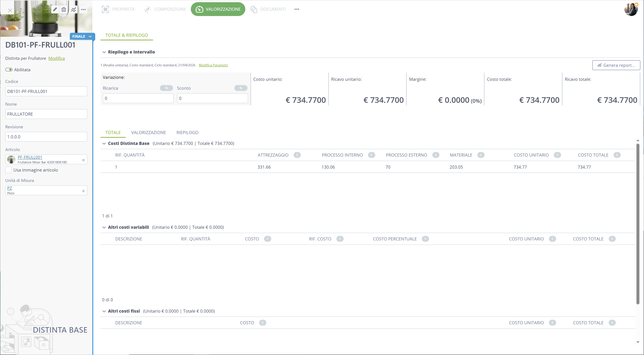
Task: Select the TOTALE & RIEPILOGO tab
Action: pos(127,35)
